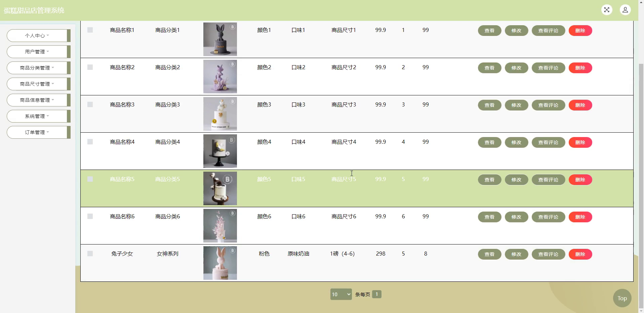Edit 商品名称1 using 修改 button
Screen dimensions: 644x313
pos(517,31)
